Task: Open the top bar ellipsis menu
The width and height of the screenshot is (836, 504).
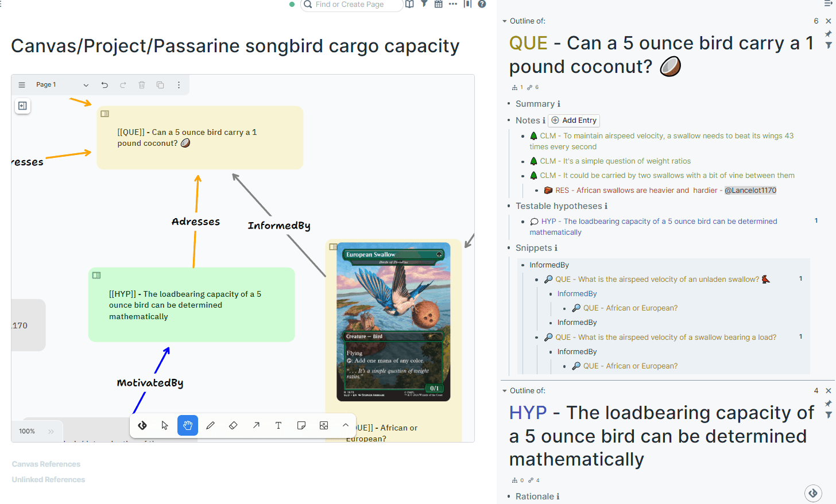Action: 453,4
